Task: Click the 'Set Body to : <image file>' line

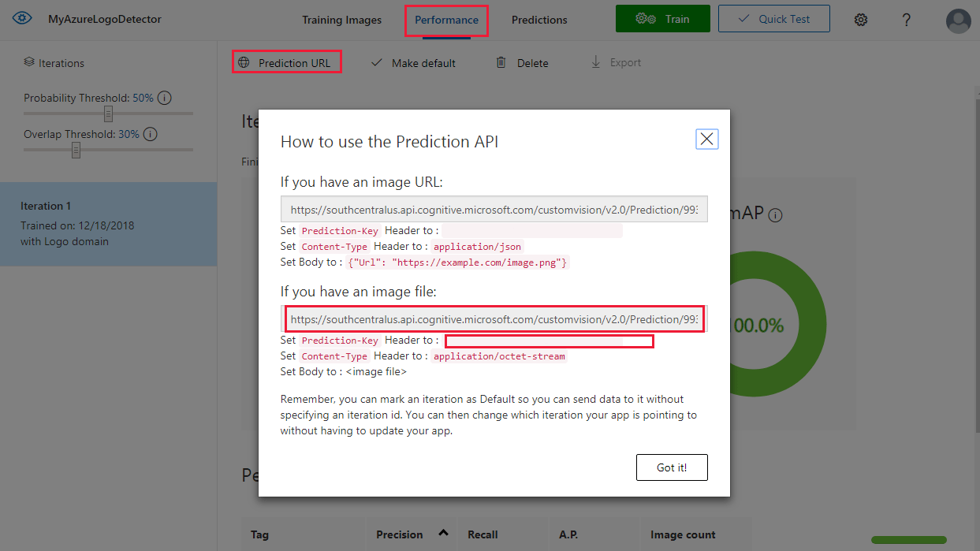Action: click(344, 371)
